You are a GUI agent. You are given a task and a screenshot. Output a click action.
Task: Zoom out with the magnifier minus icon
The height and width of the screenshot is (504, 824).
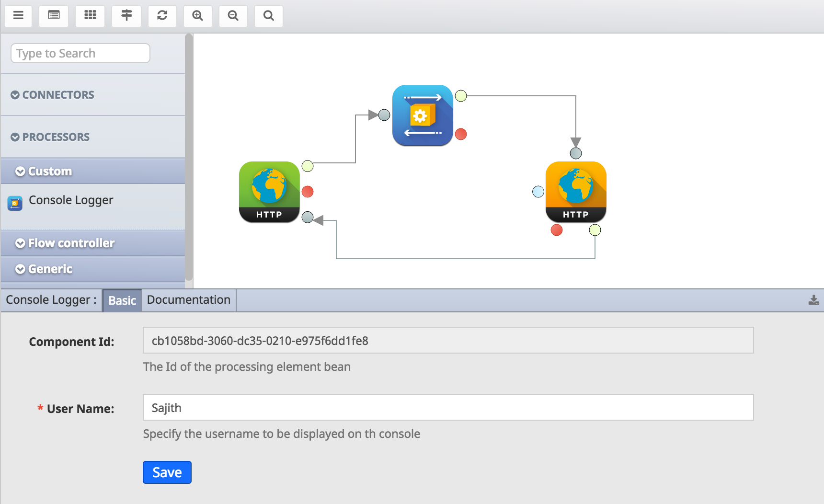click(233, 16)
